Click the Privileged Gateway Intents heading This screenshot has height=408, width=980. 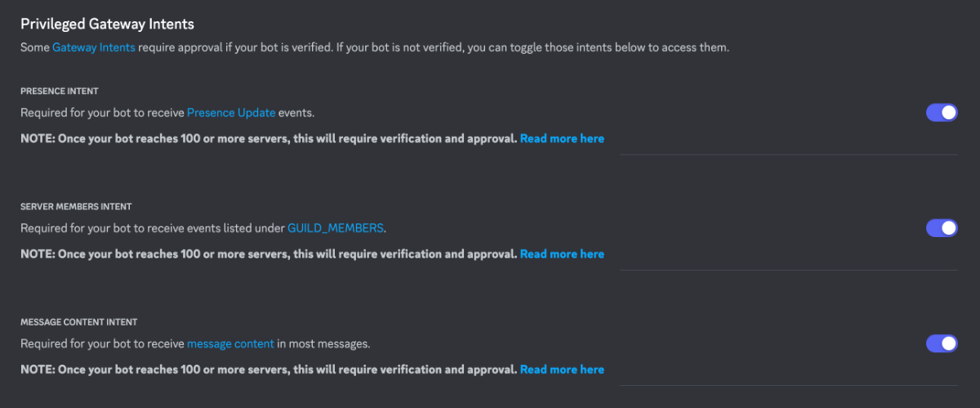coord(107,25)
